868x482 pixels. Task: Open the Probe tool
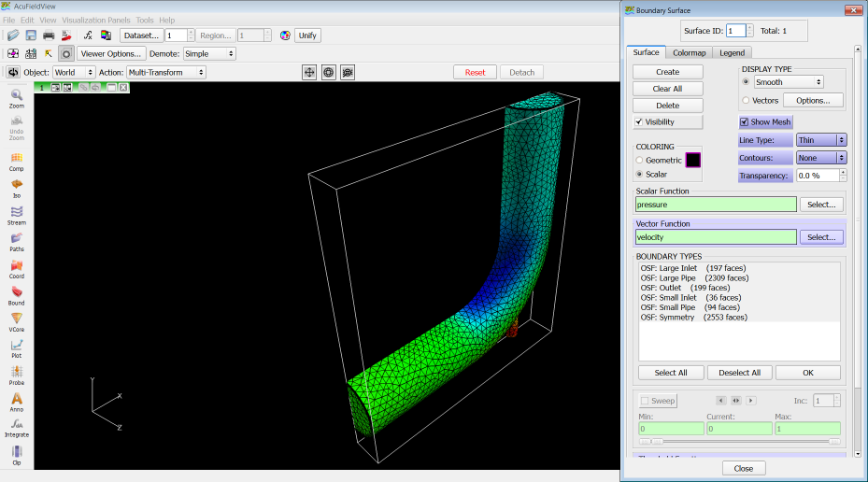click(x=16, y=375)
